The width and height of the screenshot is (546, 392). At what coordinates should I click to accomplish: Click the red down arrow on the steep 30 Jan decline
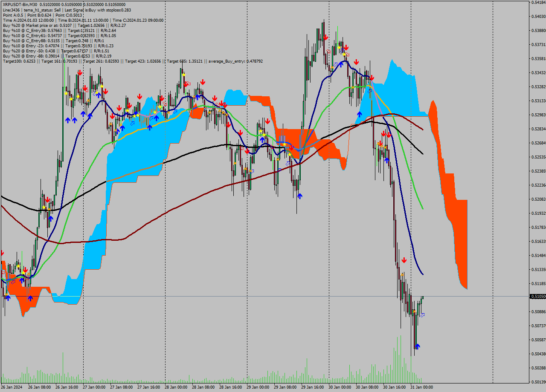pyautogui.click(x=404, y=260)
